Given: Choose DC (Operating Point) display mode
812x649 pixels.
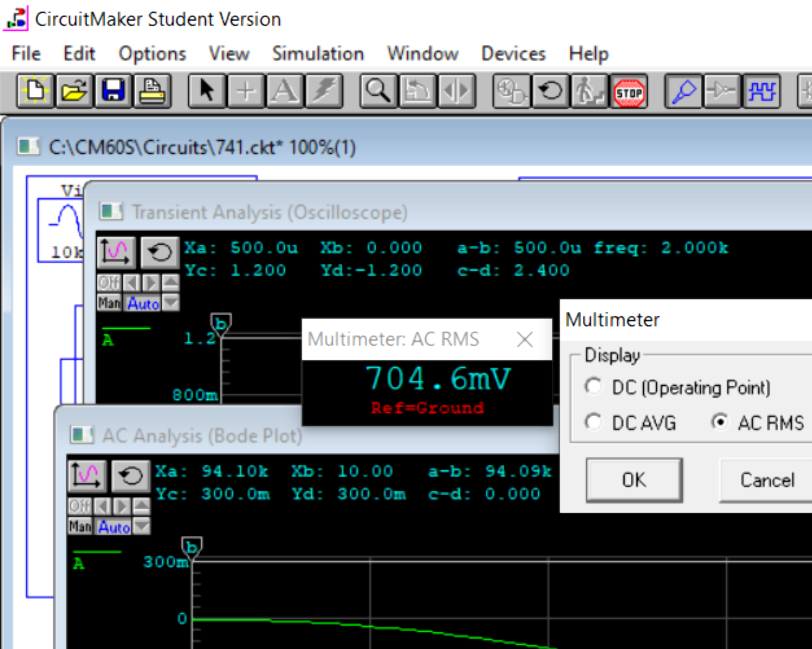Looking at the screenshot, I should [594, 386].
